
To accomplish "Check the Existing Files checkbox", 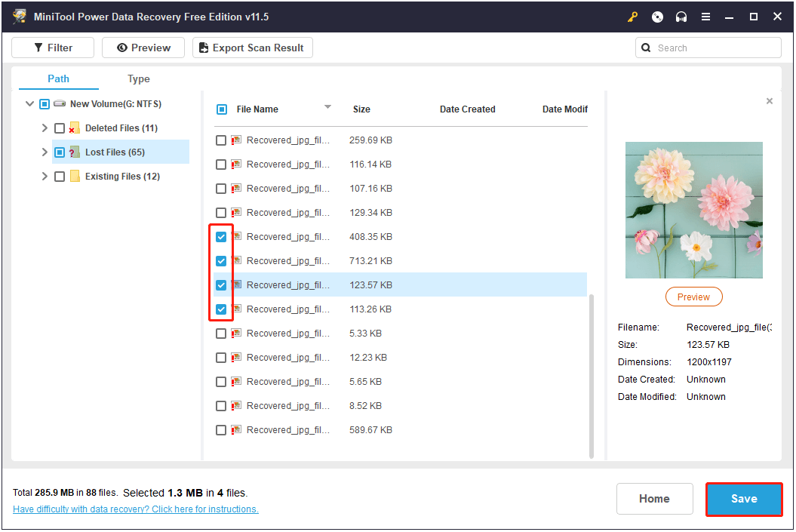I will (x=60, y=176).
